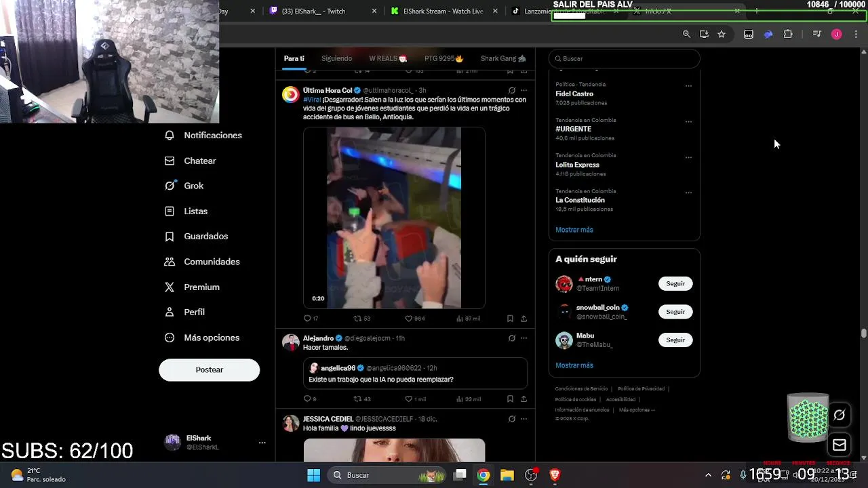Click the #Viral hashtag link
The image size is (868, 488).
tap(312, 100)
